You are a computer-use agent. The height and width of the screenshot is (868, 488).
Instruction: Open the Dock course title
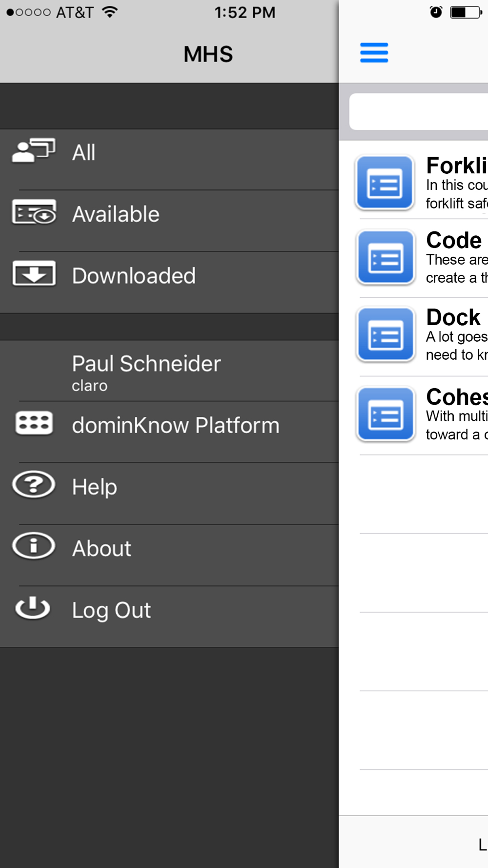tap(453, 317)
